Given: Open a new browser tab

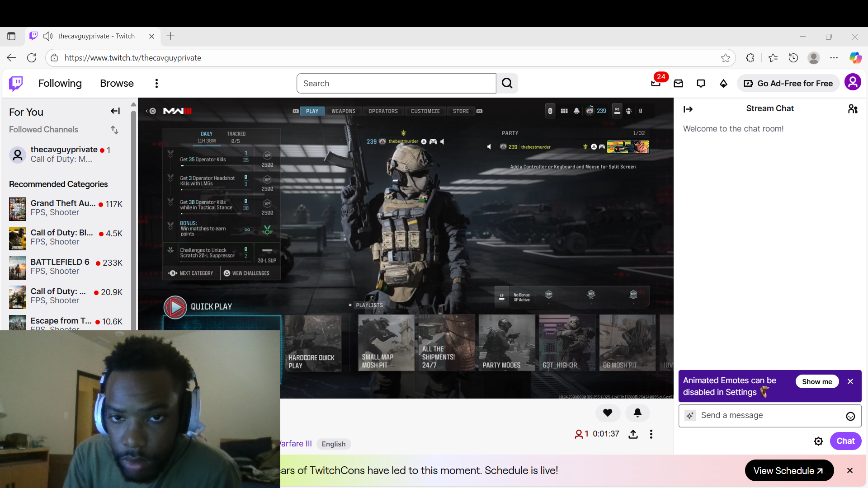Looking at the screenshot, I should tap(170, 36).
